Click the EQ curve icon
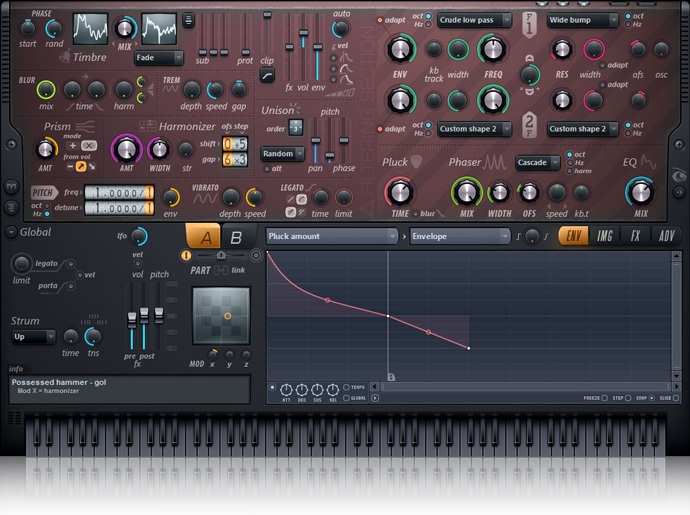Viewport: 690px width, 515px height. coord(648,161)
